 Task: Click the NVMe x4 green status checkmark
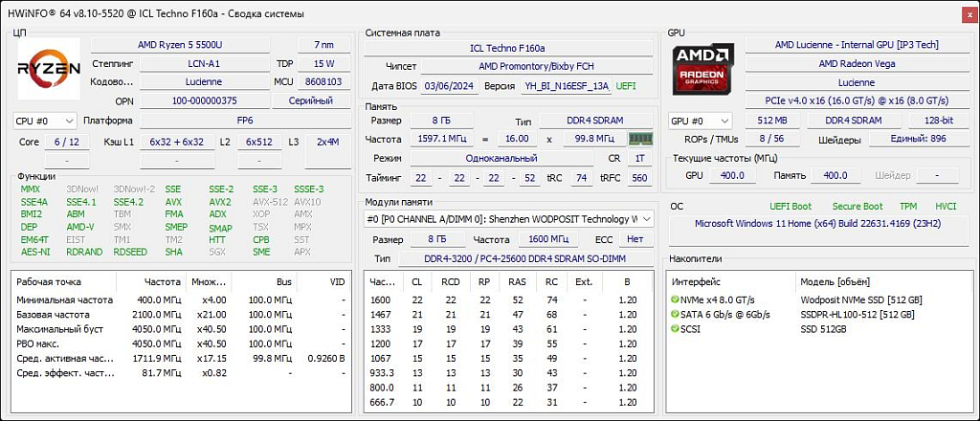tap(676, 299)
